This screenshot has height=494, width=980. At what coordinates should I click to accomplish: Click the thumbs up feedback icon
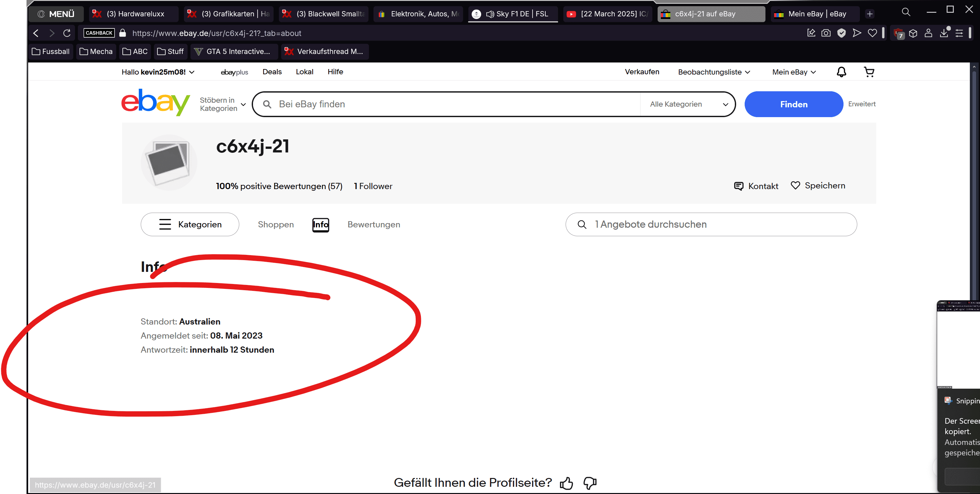566,483
